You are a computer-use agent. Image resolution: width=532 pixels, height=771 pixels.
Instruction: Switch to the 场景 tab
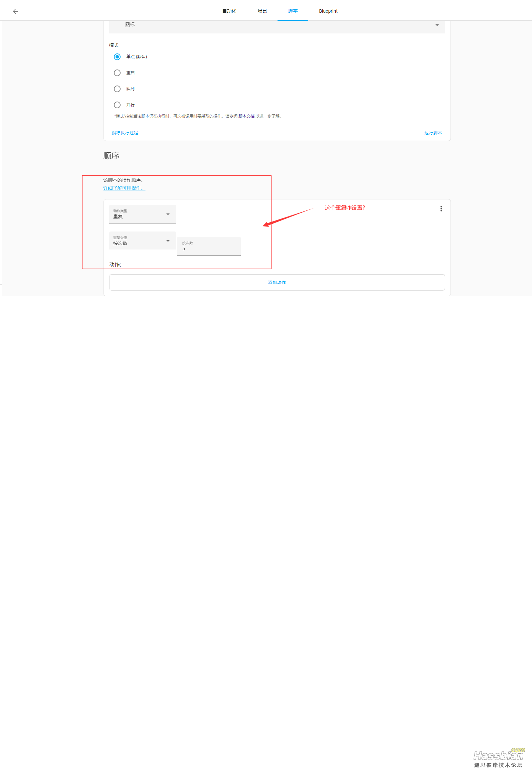pyautogui.click(x=262, y=11)
